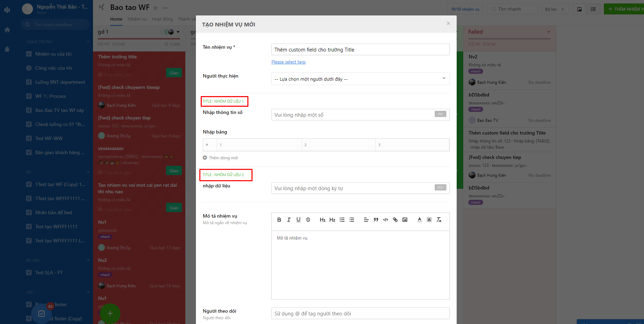Screen dimensions: 644x324
Task: Focus the Tìm nhanh workflow search box
Action: 56,25
